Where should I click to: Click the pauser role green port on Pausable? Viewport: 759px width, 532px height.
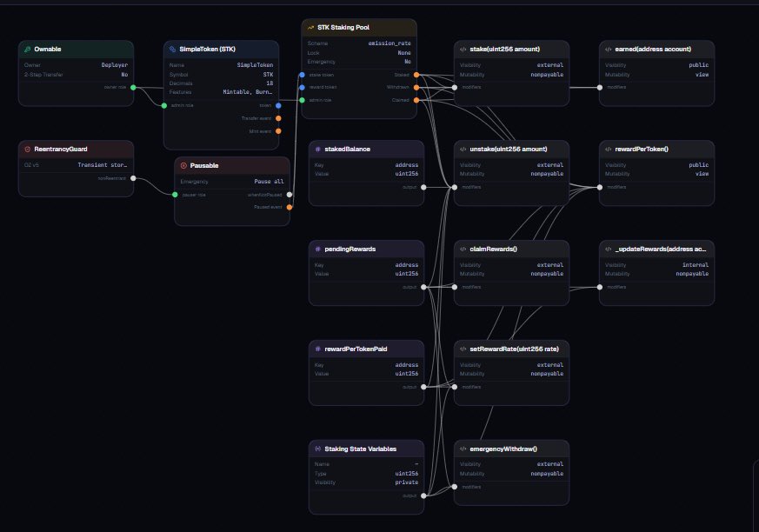(175, 195)
